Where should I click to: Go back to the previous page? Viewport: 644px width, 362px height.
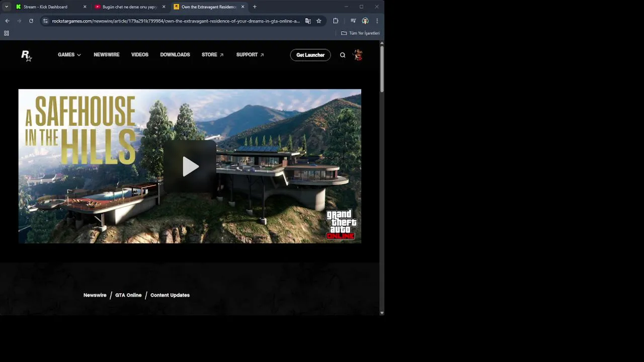7,21
